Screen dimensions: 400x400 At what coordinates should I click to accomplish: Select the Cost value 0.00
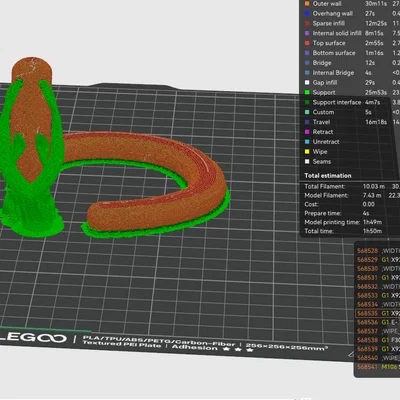point(368,204)
